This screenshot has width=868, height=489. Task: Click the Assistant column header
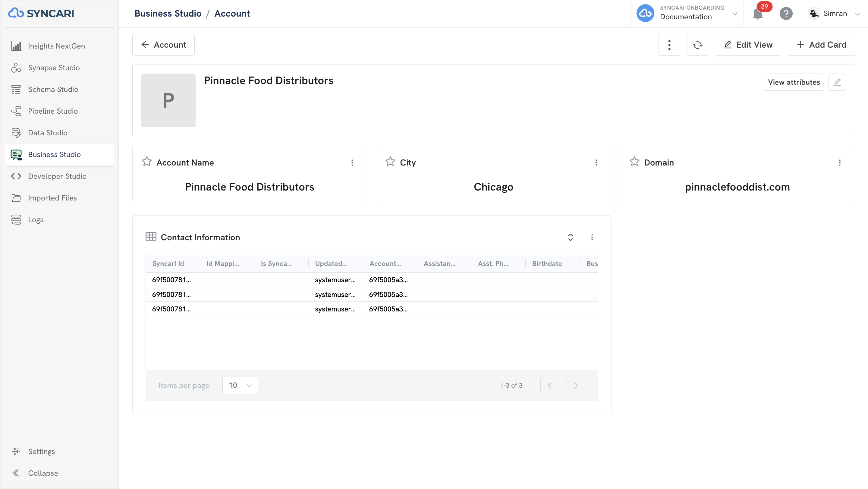click(x=444, y=263)
